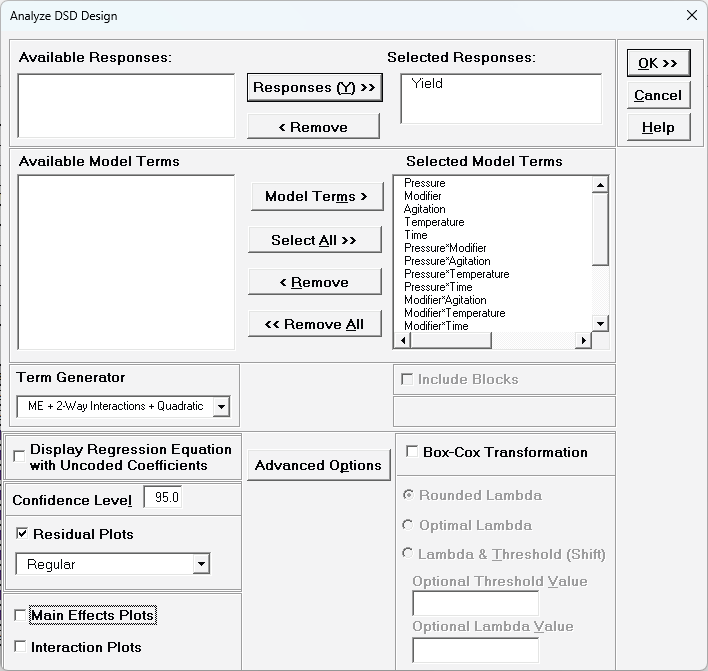Image resolution: width=708 pixels, height=671 pixels.
Task: Select Yield in Selected Responses list
Action: pyautogui.click(x=427, y=84)
